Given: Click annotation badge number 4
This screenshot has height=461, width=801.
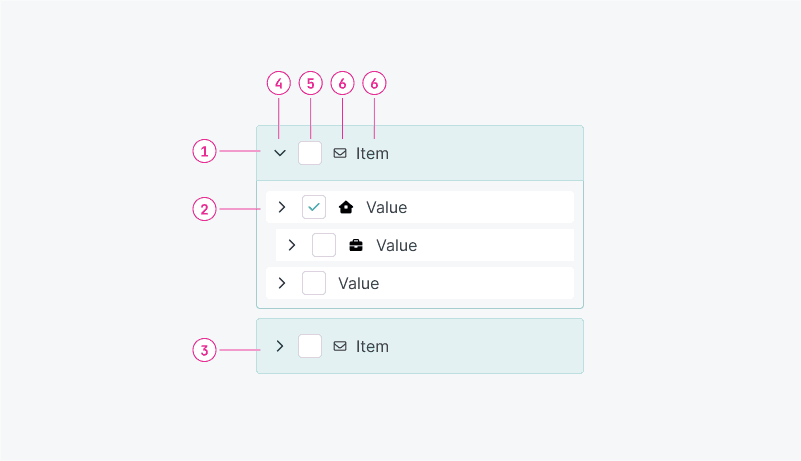Looking at the screenshot, I should (279, 84).
